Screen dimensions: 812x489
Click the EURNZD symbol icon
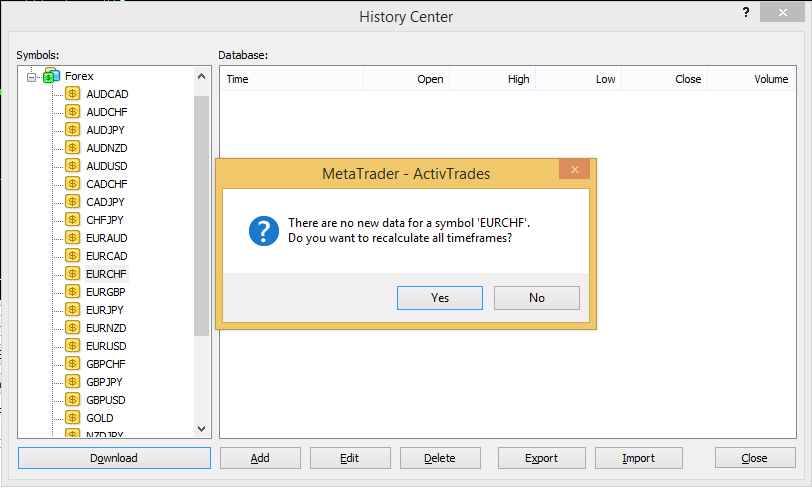point(72,327)
